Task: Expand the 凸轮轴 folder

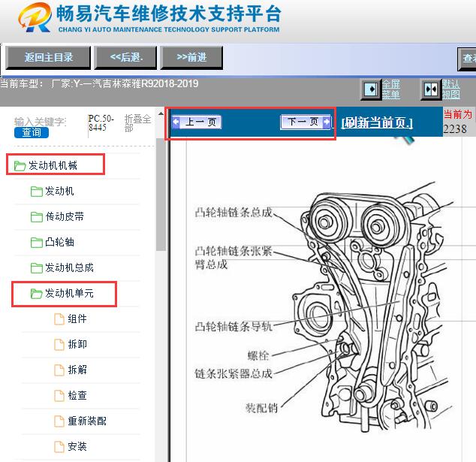Action: point(59,242)
